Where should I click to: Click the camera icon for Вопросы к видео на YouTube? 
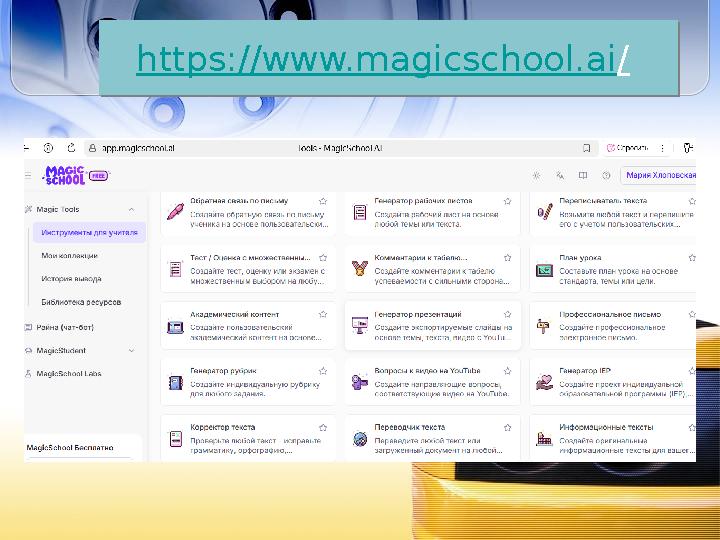pos(360,382)
